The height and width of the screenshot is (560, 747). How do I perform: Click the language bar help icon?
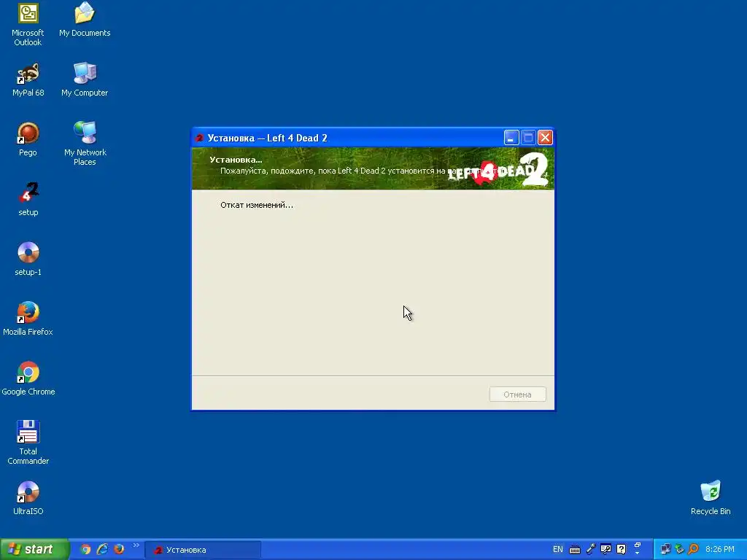622,549
